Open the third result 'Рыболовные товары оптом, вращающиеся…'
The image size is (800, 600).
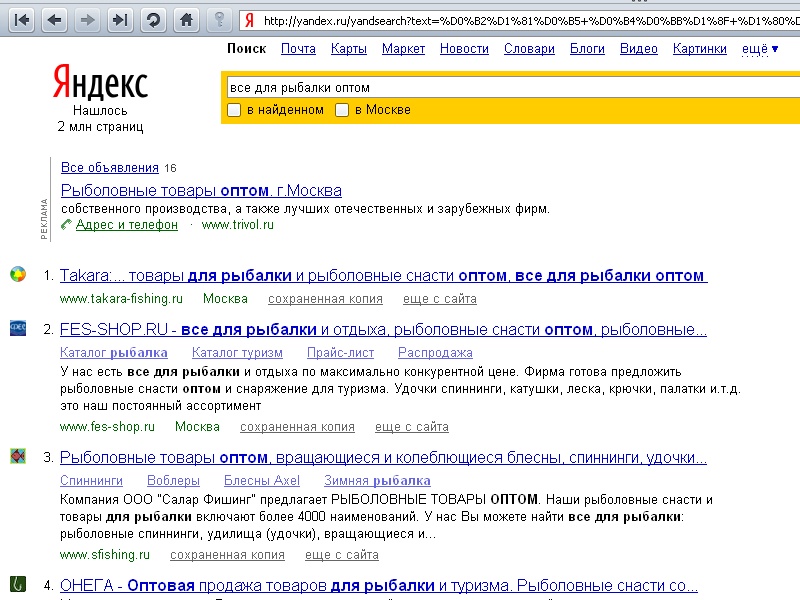click(x=383, y=458)
